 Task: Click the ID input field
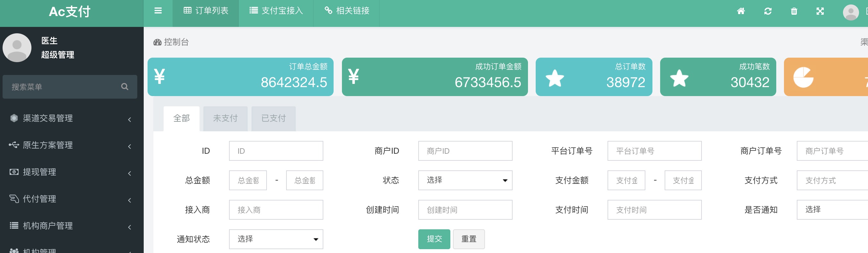(x=276, y=151)
